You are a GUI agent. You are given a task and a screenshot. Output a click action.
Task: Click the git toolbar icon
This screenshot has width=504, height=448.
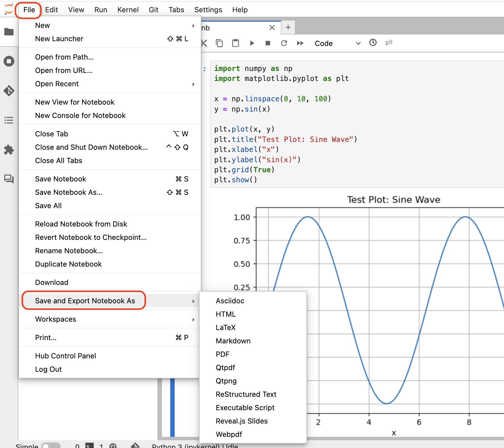pos(389,43)
